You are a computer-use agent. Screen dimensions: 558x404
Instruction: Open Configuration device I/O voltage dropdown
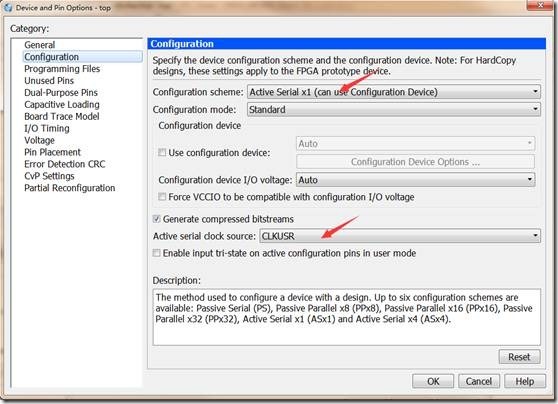[415, 180]
